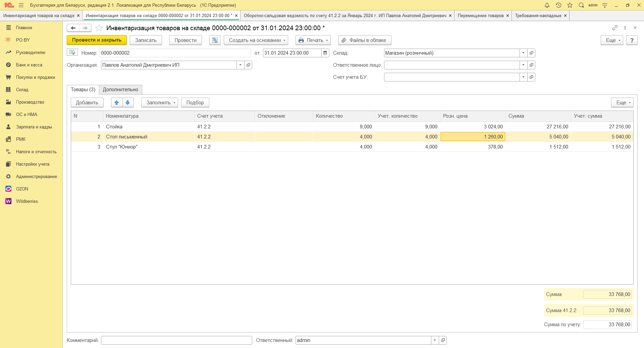The height and width of the screenshot is (348, 644).
Task: Open linked item for Ответственный admin
Action: click(443, 340)
